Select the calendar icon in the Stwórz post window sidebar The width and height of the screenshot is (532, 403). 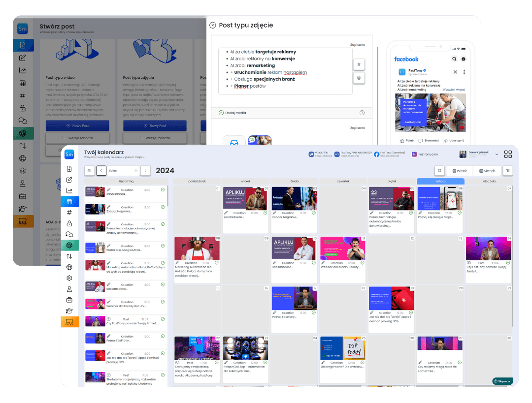[22, 83]
